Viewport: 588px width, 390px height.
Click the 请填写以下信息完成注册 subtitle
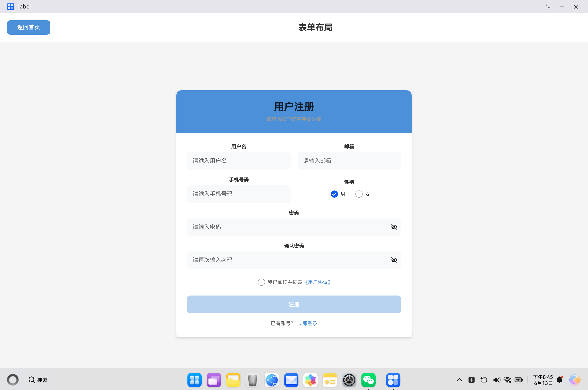(x=294, y=119)
